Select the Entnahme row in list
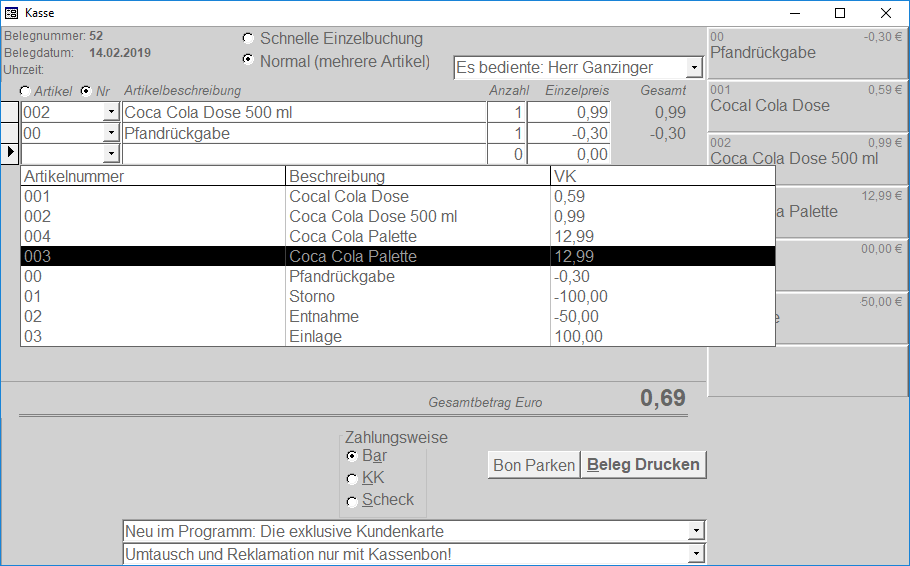The height and width of the screenshot is (566, 910). 398,316
